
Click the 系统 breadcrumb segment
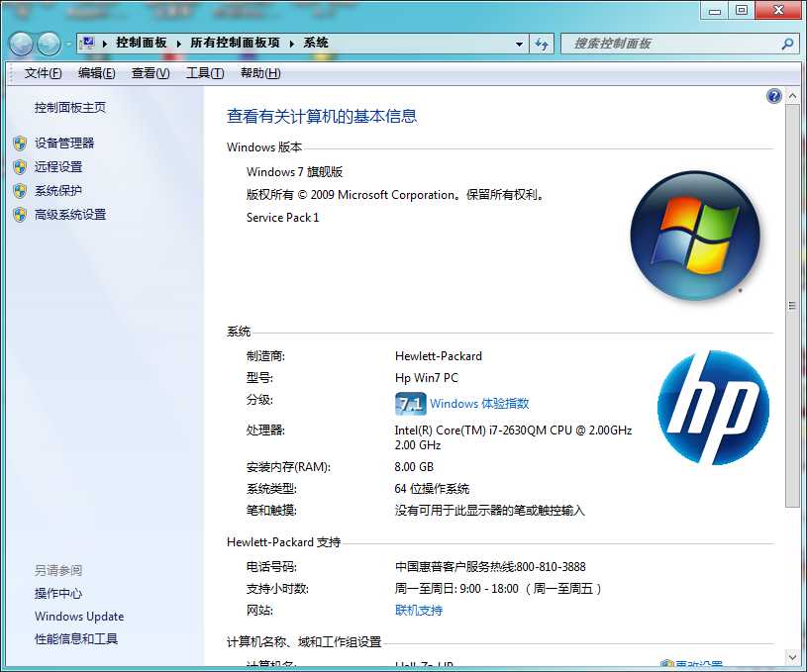point(316,43)
